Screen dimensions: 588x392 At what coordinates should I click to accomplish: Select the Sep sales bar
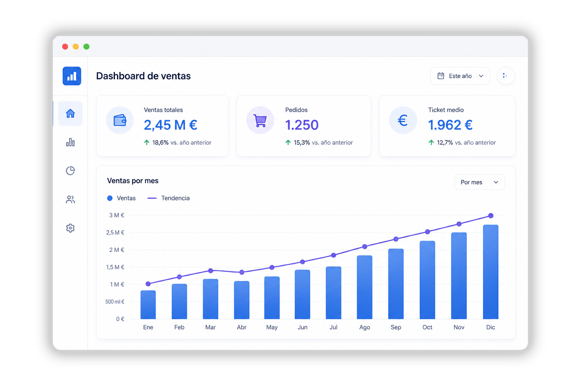click(x=396, y=284)
